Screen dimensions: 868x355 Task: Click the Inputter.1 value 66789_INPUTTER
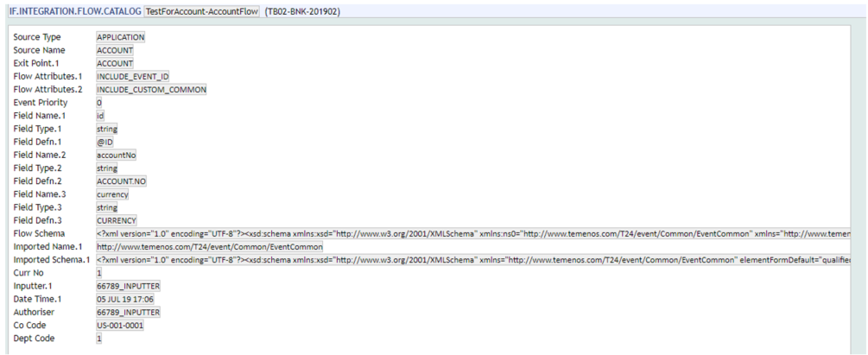point(129,285)
